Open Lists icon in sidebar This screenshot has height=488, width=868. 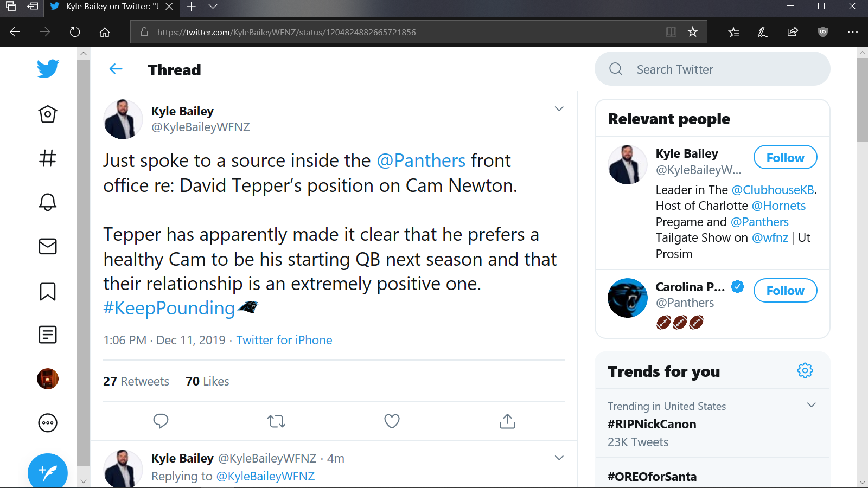tap(48, 335)
